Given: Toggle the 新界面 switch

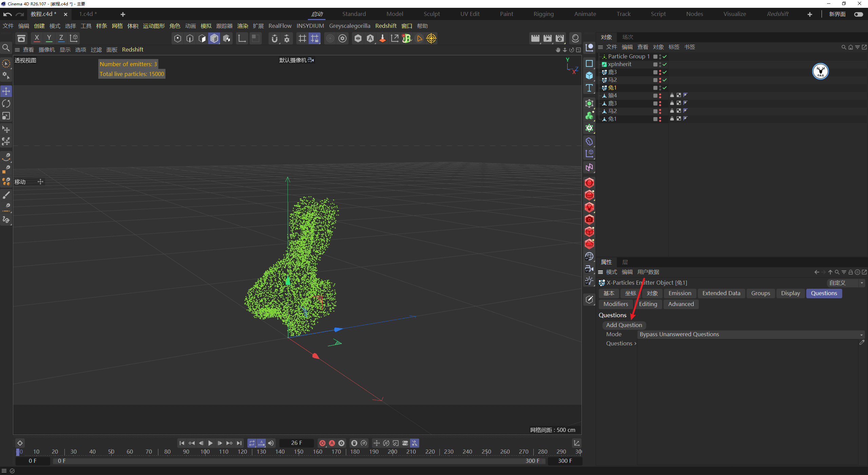Looking at the screenshot, I should point(859,14).
